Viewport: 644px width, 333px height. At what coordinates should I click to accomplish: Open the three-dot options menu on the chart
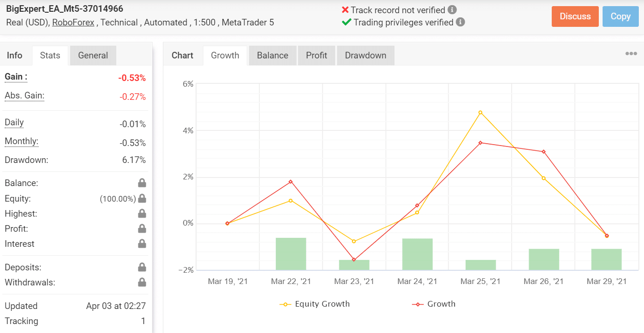631,53
